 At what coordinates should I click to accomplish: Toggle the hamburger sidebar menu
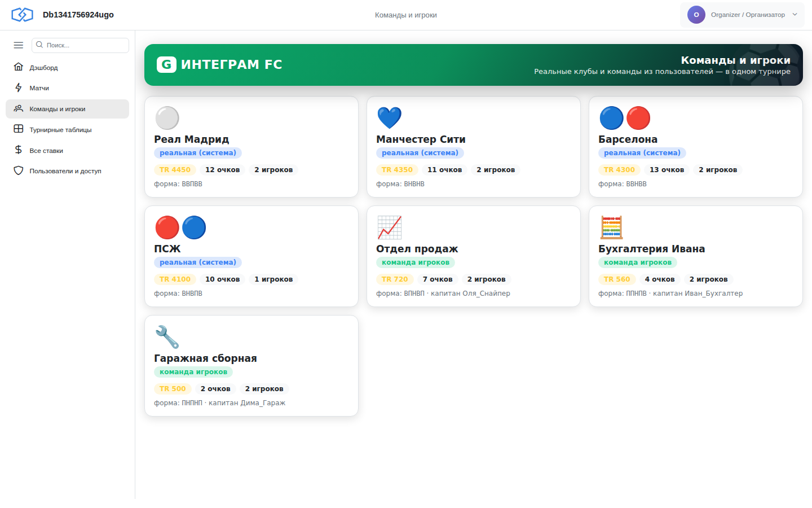point(19,45)
